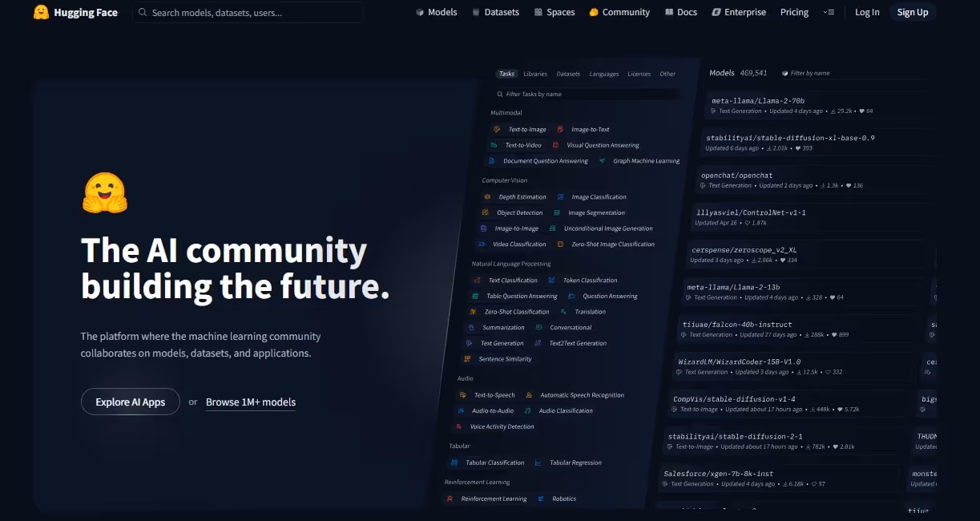Screen dimensions: 980x521
Task: Open the extra navigation dropdown menu
Action: 829,12
